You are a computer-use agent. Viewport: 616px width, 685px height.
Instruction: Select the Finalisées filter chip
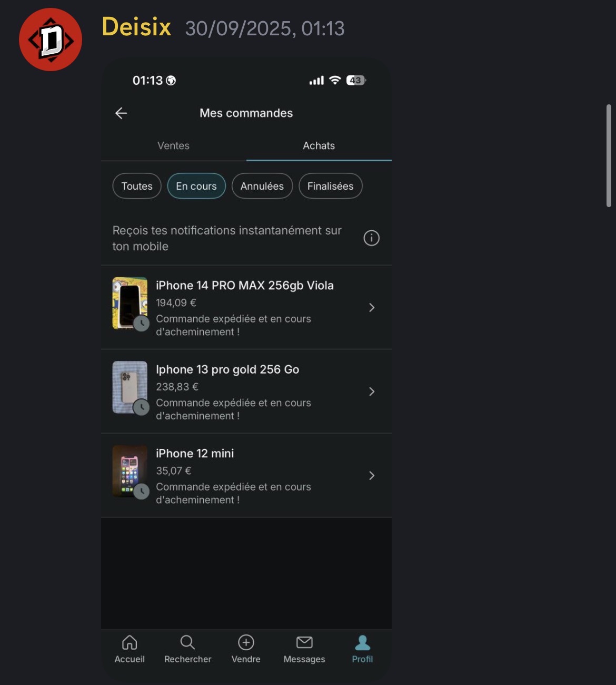point(331,186)
